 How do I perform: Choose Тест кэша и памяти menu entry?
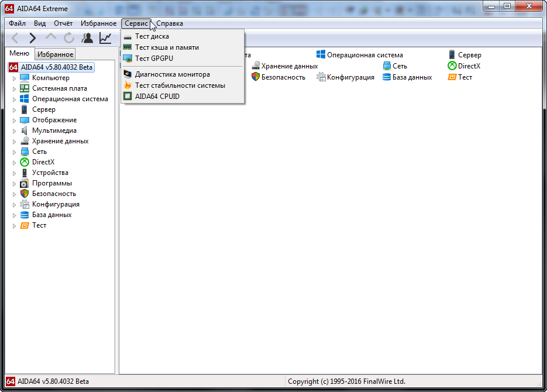click(183, 47)
